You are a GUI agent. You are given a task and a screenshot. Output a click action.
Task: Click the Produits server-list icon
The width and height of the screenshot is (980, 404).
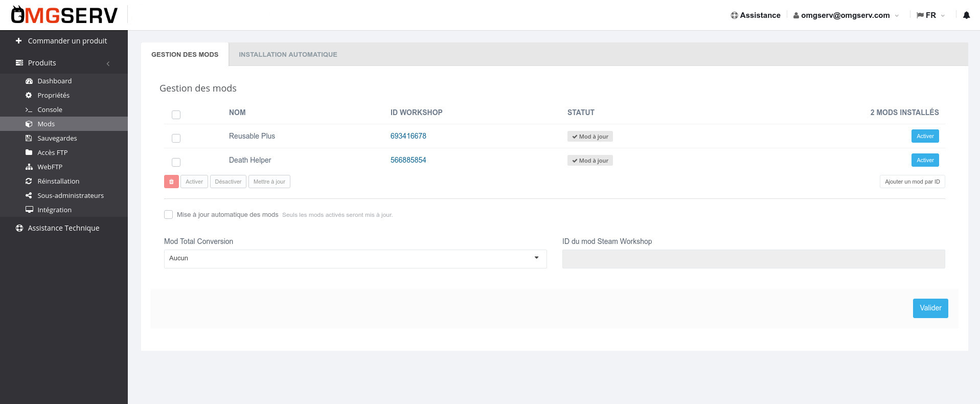[19, 63]
